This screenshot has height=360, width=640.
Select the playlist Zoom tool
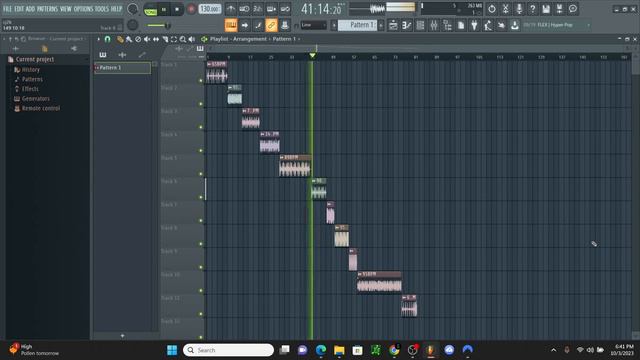point(183,39)
